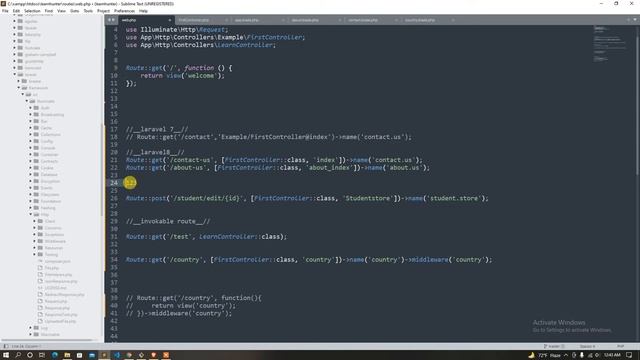Screen dimensions: 640x360
Task: Click the '/contact-us' route string
Action: click(190, 160)
